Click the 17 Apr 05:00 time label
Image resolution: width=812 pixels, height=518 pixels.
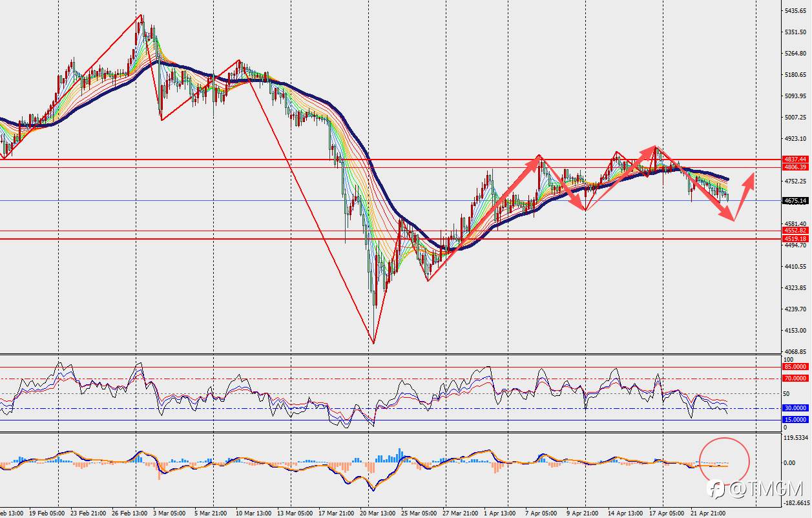[666, 513]
